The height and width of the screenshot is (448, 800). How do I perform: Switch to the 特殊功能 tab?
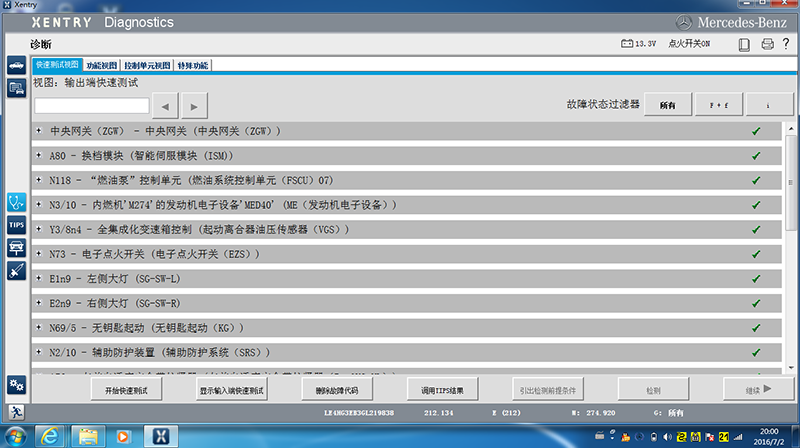(193, 65)
